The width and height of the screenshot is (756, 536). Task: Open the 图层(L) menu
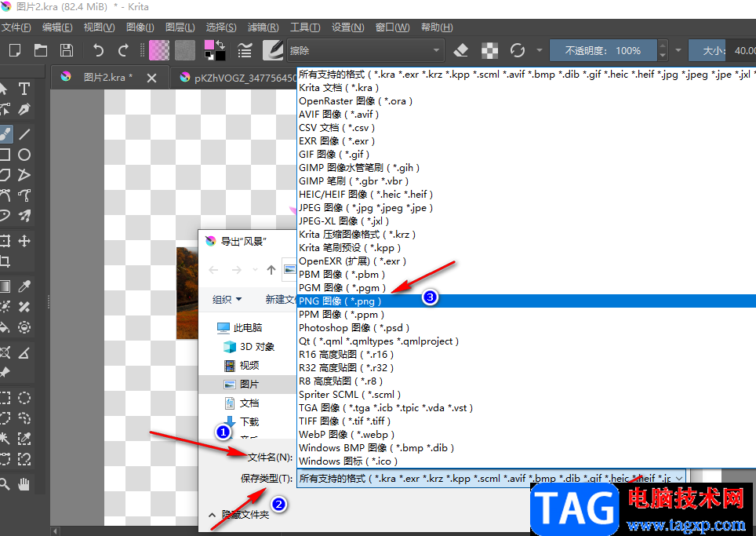pyautogui.click(x=180, y=27)
